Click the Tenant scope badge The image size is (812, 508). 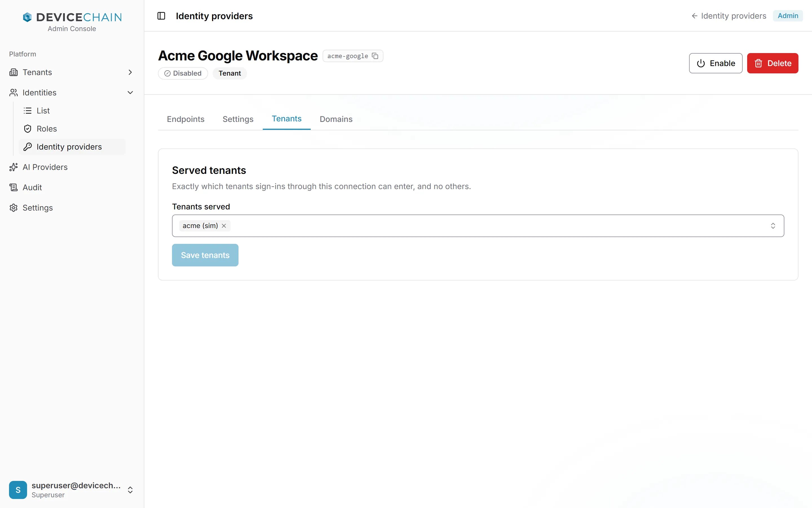click(230, 73)
